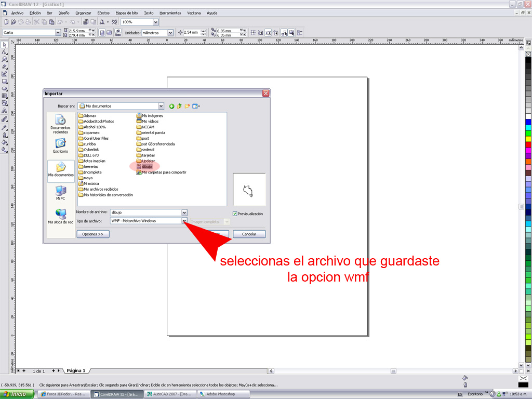Select the Basic Shapes tool
This screenshot has width=532, height=399.
pyautogui.click(x=4, y=103)
